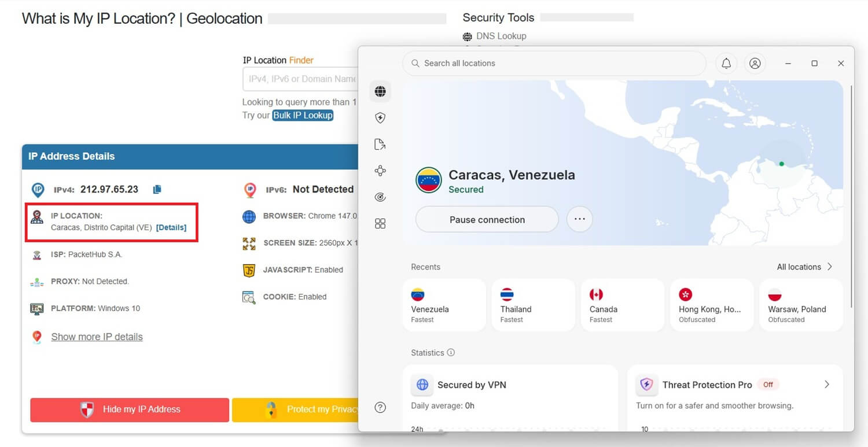This screenshot has height=447, width=868.
Task: Click the Search all locations field
Action: [x=554, y=63]
